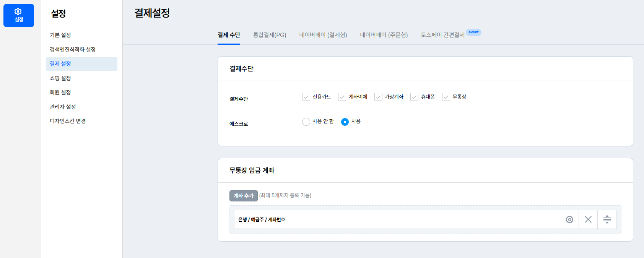Select the 사용 안 함 escrow radio button
This screenshot has width=644, height=258.
click(x=306, y=122)
